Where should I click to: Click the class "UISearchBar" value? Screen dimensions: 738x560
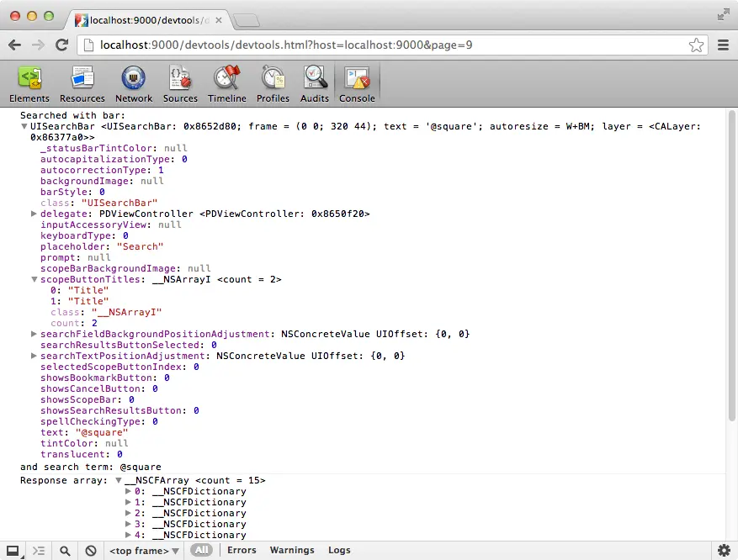[119, 203]
